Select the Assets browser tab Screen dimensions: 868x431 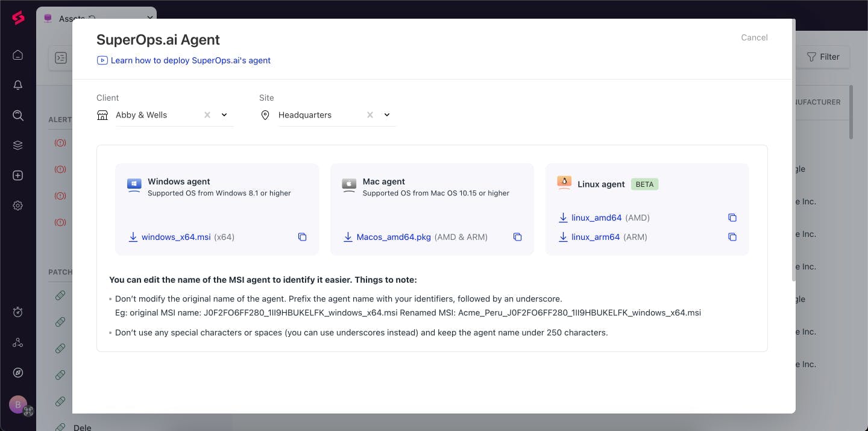96,19
